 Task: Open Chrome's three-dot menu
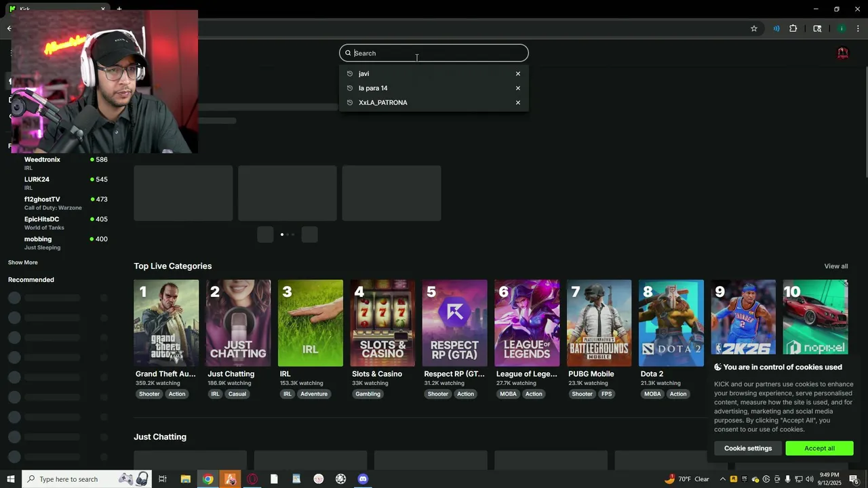[859, 28]
